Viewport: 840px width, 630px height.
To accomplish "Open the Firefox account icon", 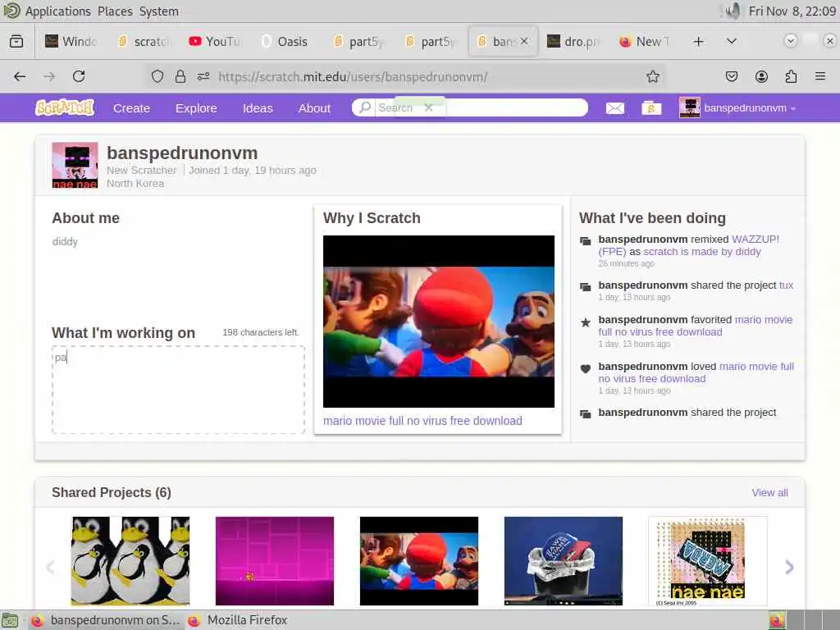I will 761,76.
